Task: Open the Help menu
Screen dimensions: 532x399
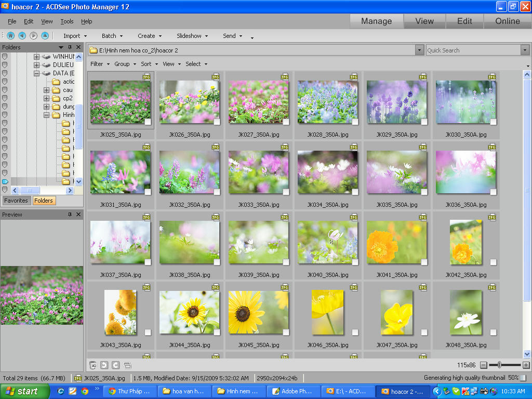Action: (x=87, y=21)
